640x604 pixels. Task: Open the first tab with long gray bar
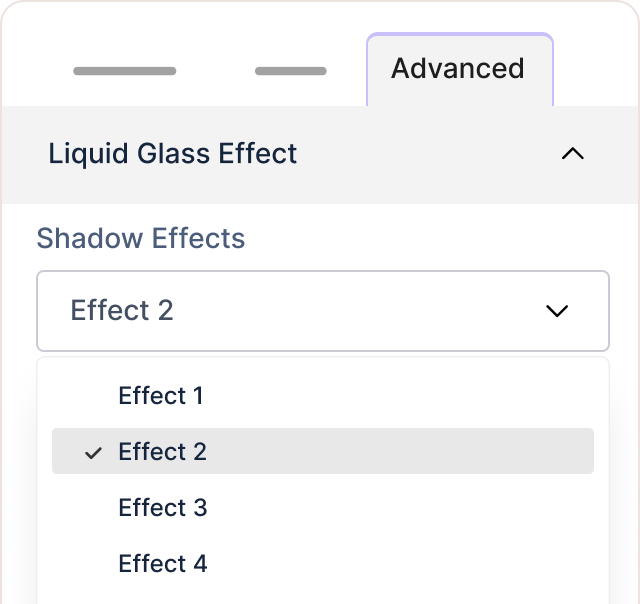point(125,71)
